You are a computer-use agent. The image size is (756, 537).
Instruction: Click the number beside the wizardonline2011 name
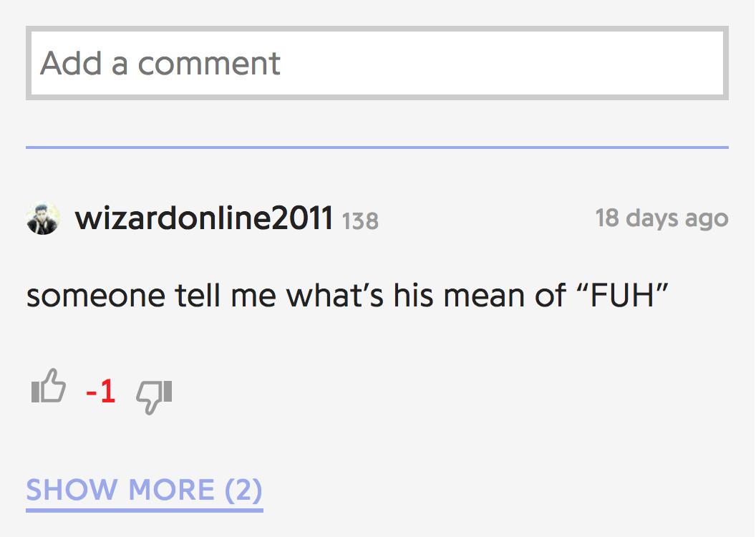click(360, 221)
